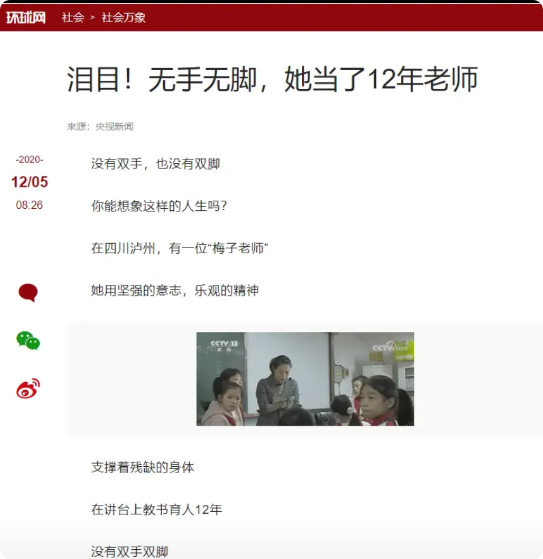
Task: Click the -2020- year label
Action: [x=29, y=159]
